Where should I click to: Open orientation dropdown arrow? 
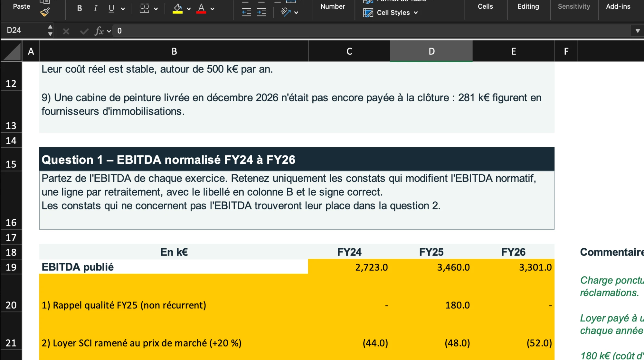click(296, 13)
